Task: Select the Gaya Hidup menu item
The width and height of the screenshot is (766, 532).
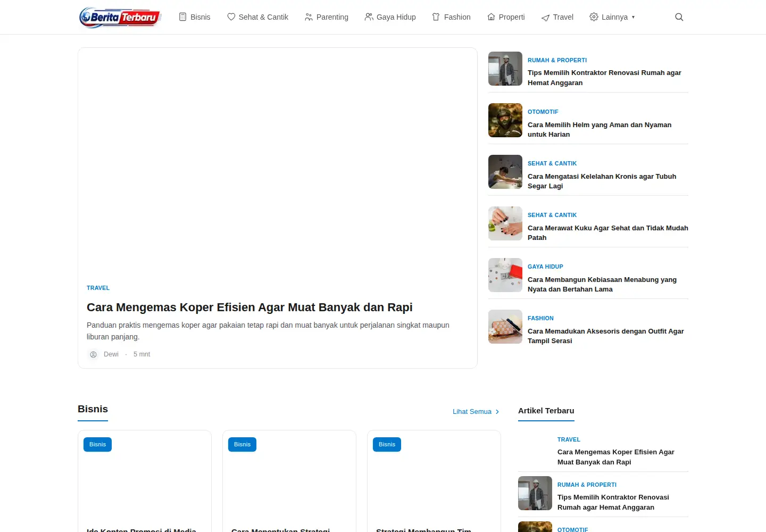Action: point(390,17)
